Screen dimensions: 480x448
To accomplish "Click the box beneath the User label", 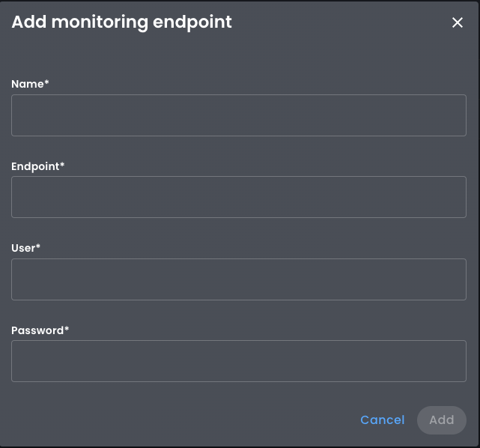I will point(239,279).
